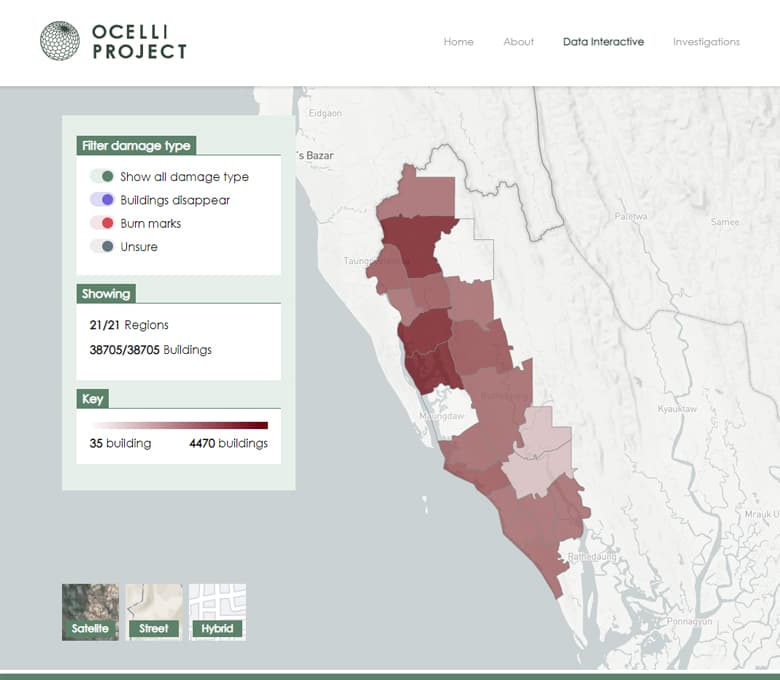Click the 38705/38705 Buildings count
The width and height of the screenshot is (780, 680).
(150, 350)
